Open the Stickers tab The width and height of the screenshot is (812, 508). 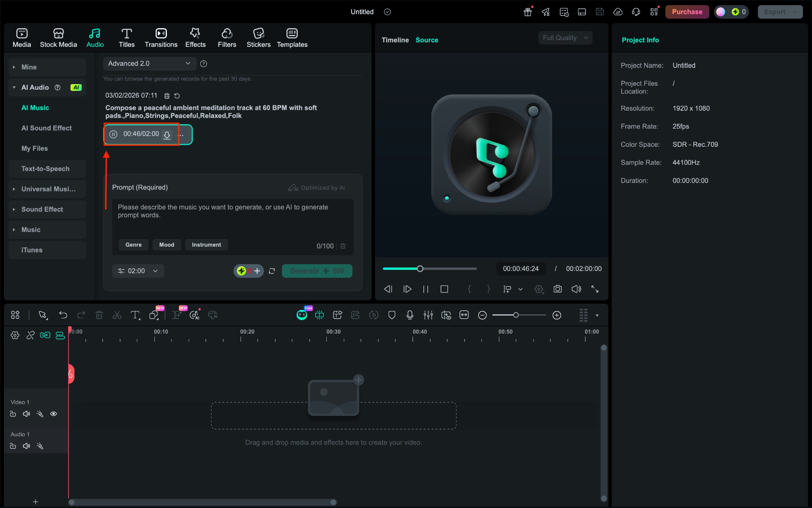pos(259,38)
